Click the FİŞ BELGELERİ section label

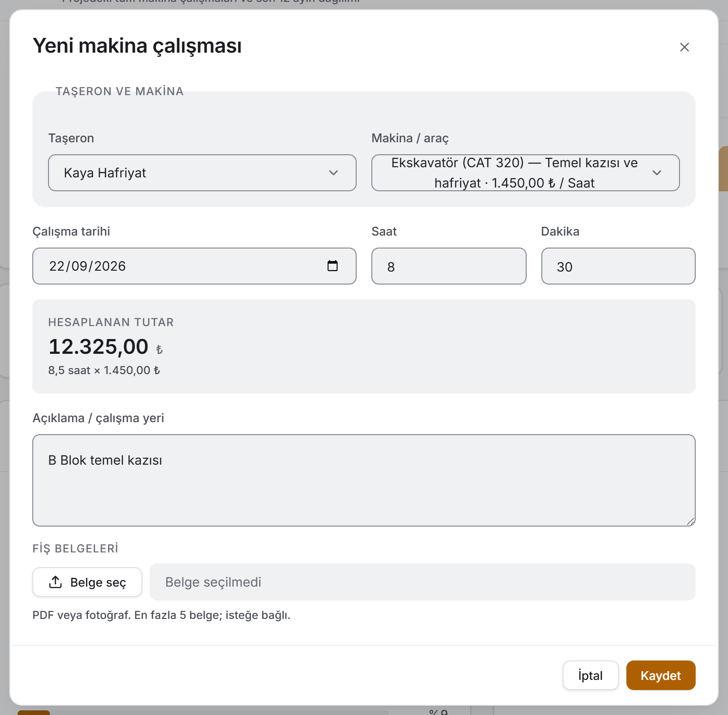(x=75, y=549)
